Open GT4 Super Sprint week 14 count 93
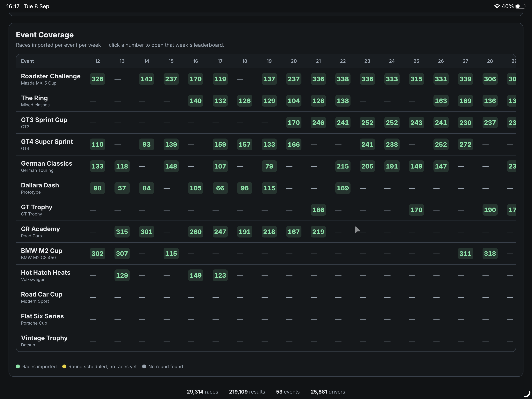 click(x=146, y=144)
